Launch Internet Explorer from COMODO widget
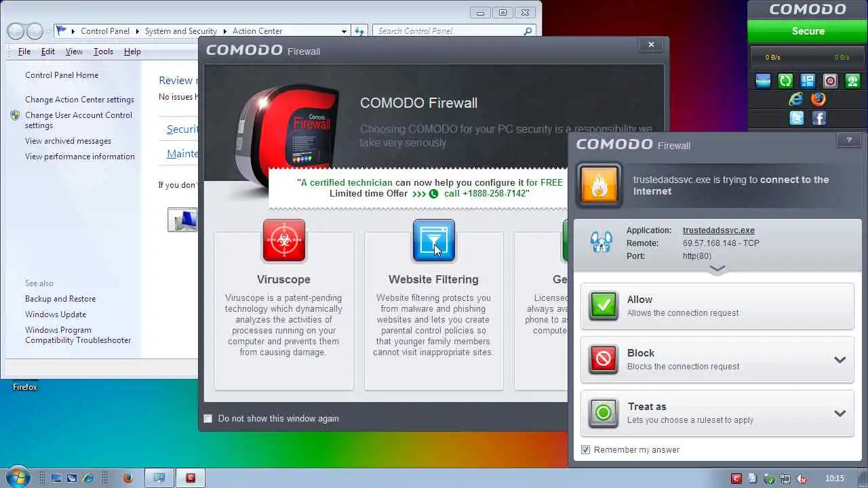 (x=796, y=99)
